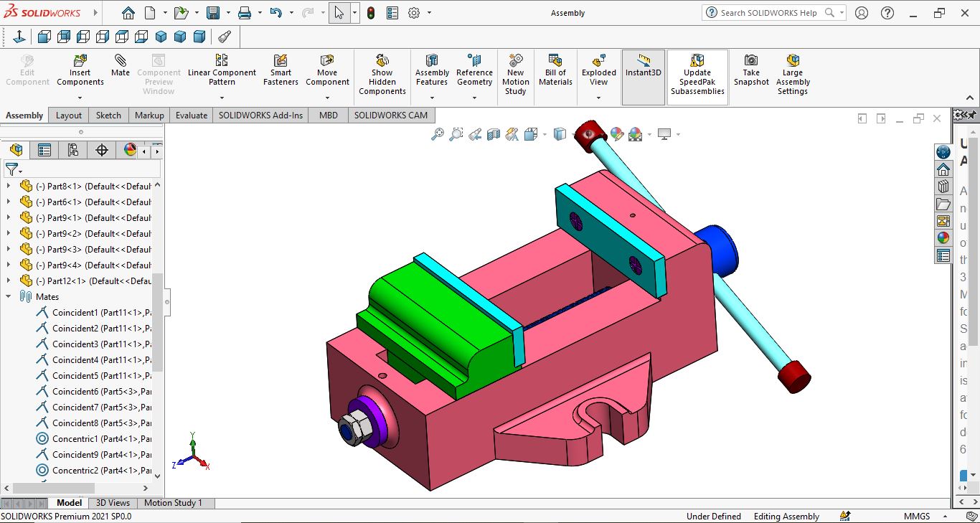Expand the Part6<1> tree node

point(9,202)
